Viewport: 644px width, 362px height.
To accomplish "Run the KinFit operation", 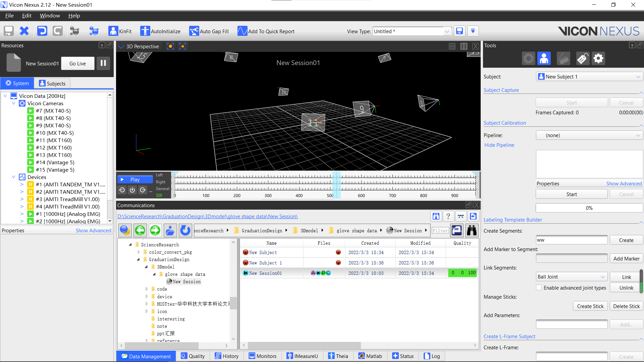I will point(120,31).
